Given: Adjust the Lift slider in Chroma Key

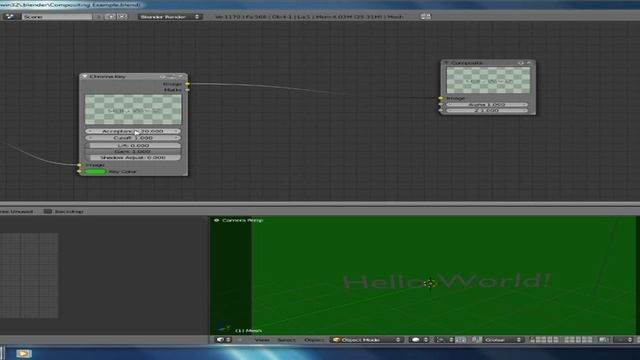Looking at the screenshot, I should click(133, 145).
